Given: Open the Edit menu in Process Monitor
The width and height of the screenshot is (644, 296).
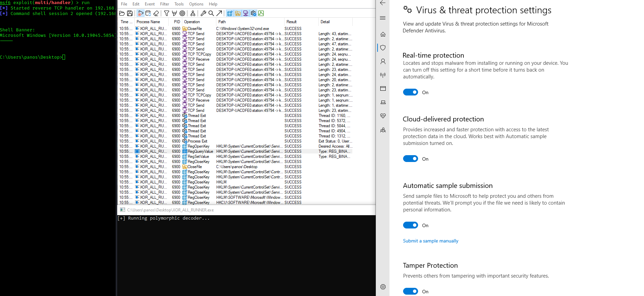Looking at the screenshot, I should tap(136, 4).
